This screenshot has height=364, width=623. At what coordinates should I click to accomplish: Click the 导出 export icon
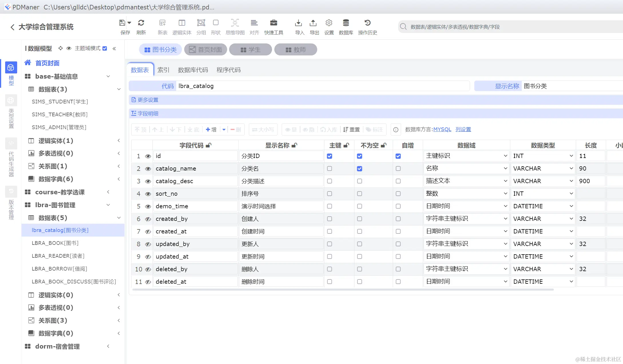point(313,23)
